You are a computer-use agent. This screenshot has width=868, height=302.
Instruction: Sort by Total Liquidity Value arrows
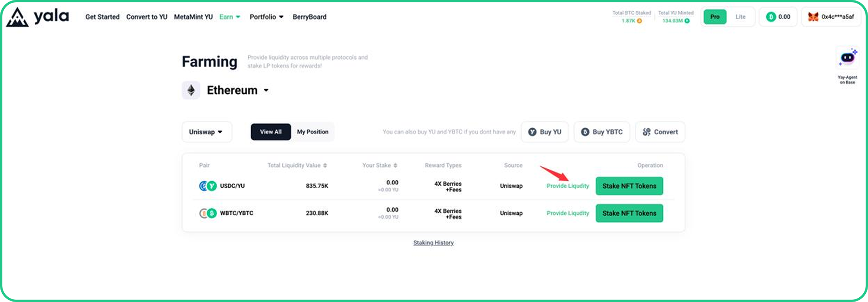325,165
